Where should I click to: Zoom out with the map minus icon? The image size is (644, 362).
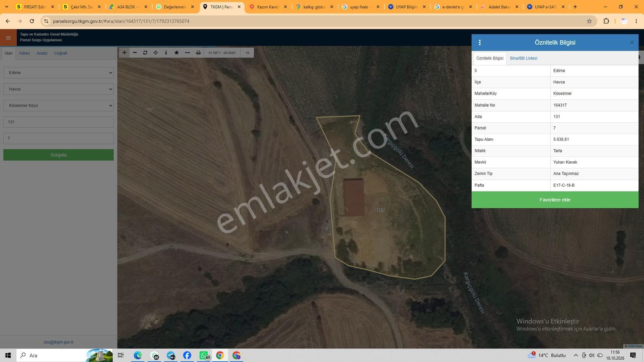click(x=135, y=53)
